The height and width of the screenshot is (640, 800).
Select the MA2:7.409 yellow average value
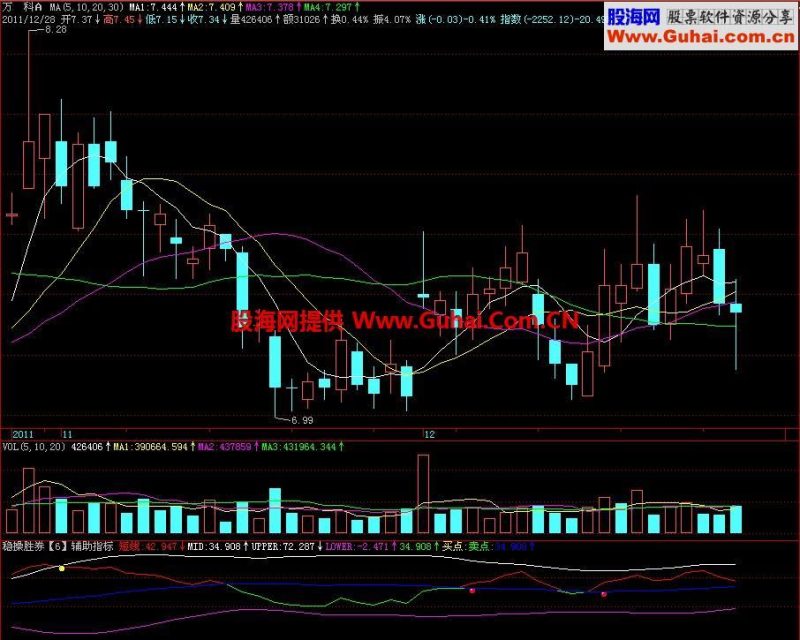(x=211, y=7)
